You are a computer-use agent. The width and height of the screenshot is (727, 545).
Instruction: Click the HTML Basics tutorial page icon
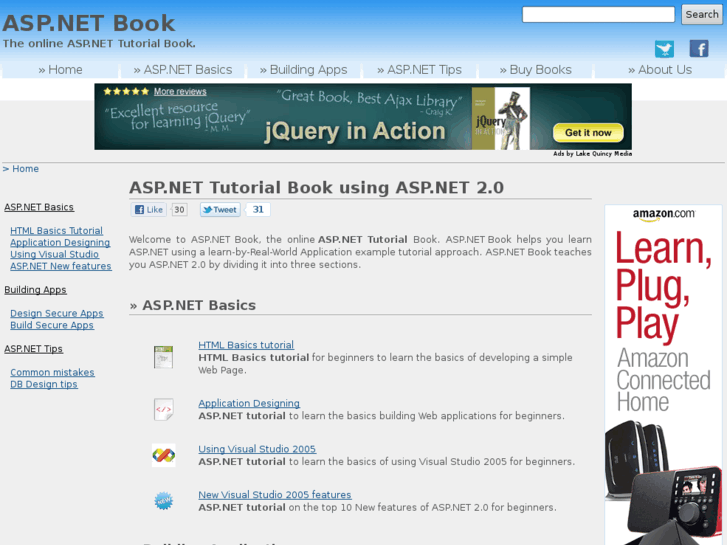click(x=163, y=357)
